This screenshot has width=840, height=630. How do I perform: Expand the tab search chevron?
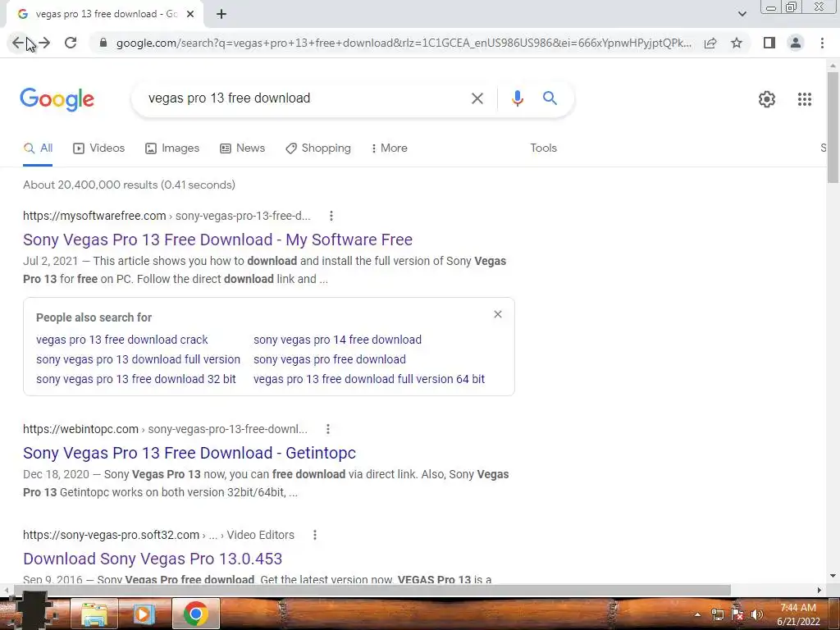coord(742,14)
